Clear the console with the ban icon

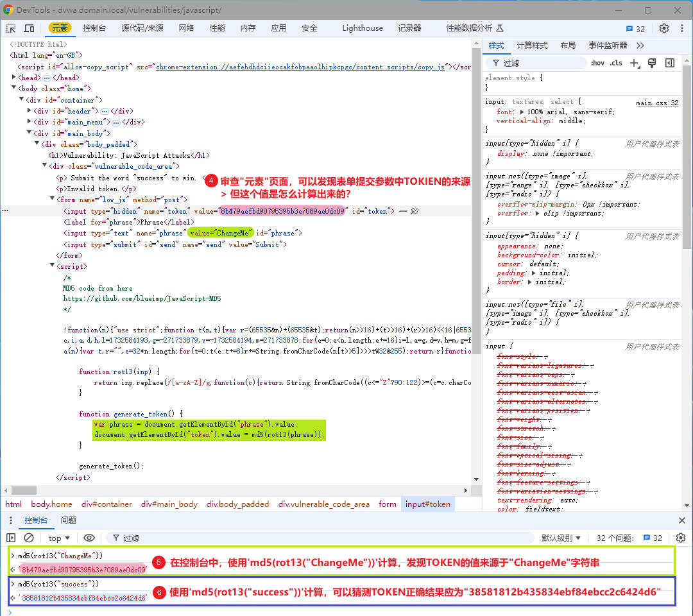(29, 538)
